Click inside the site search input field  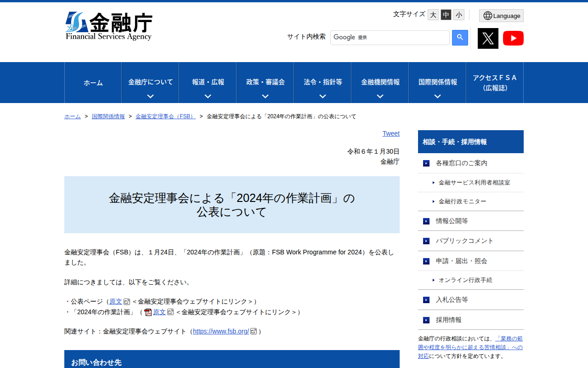point(390,37)
